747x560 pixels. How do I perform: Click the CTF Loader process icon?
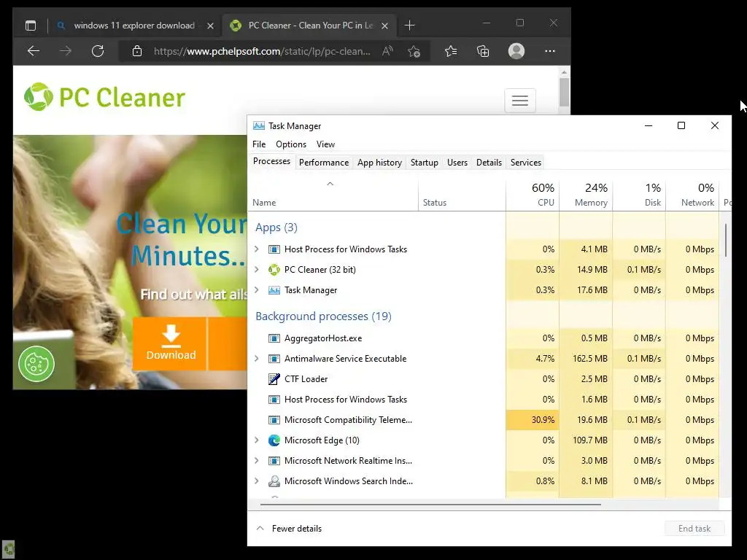274,379
